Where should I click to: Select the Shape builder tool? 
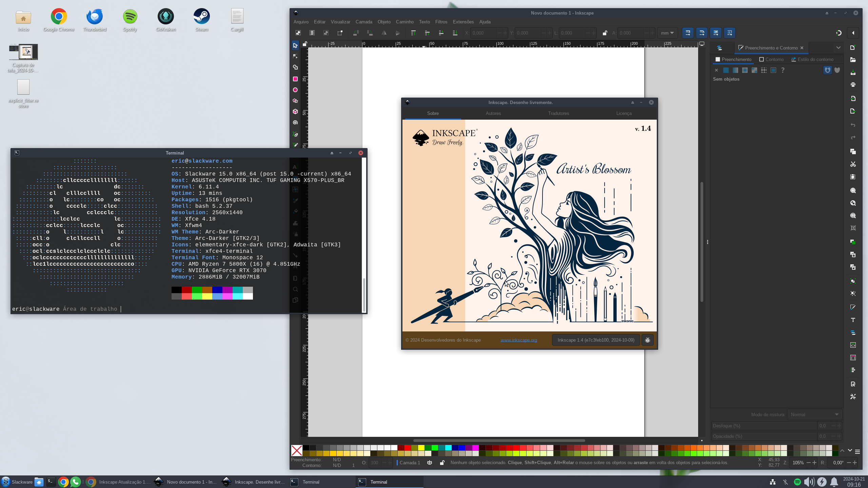(295, 67)
